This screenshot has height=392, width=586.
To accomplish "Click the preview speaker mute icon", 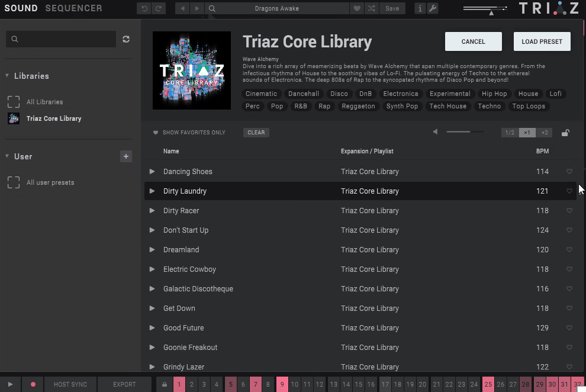I will coord(435,131).
